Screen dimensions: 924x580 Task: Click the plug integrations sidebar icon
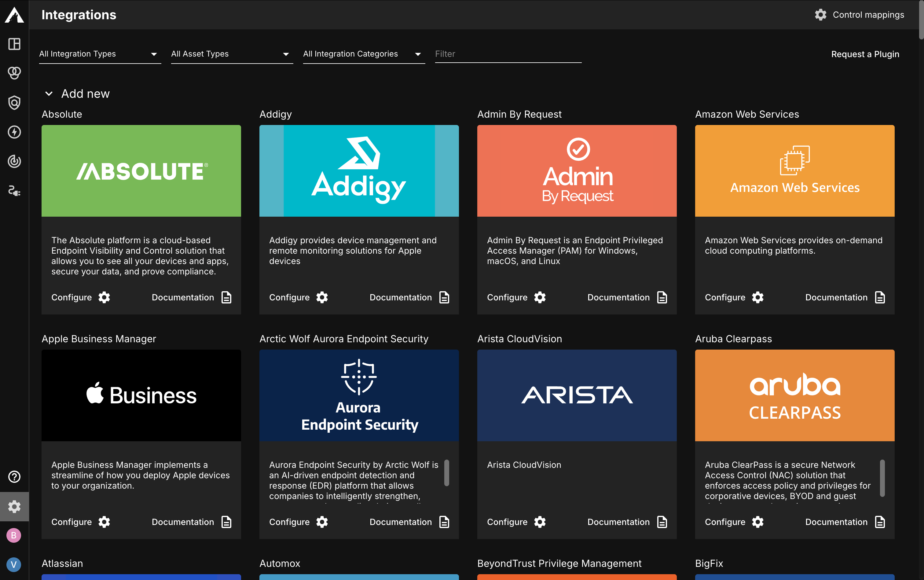point(14,191)
